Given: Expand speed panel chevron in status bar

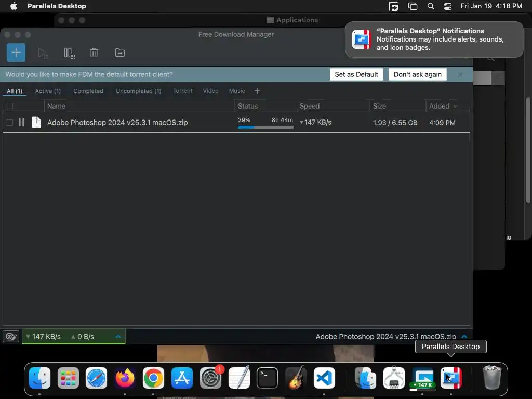Looking at the screenshot, I should point(118,337).
